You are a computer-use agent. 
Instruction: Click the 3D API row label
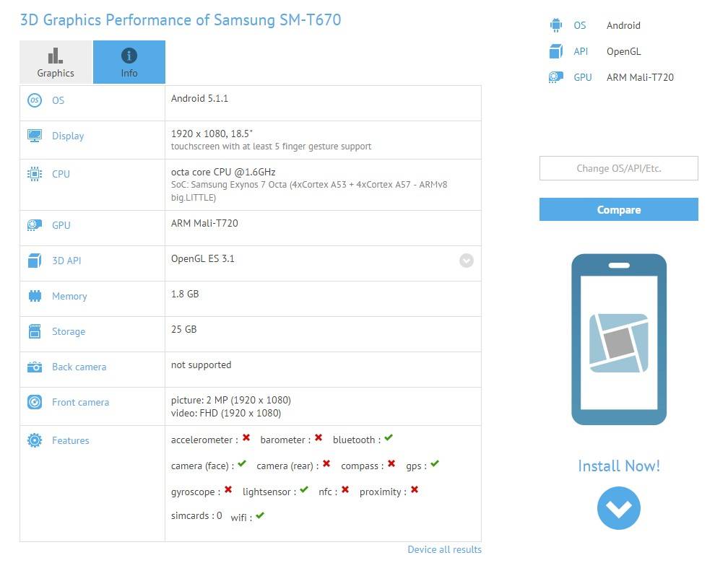66,261
